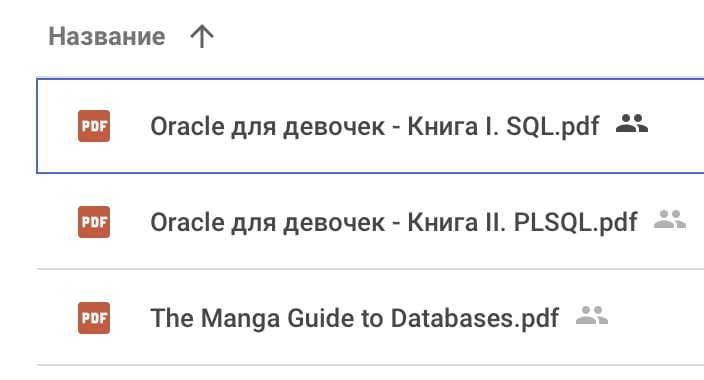Click the word "Oracle" in the first file name
Image resolution: width=704 pixels, height=380 pixels.
click(187, 126)
